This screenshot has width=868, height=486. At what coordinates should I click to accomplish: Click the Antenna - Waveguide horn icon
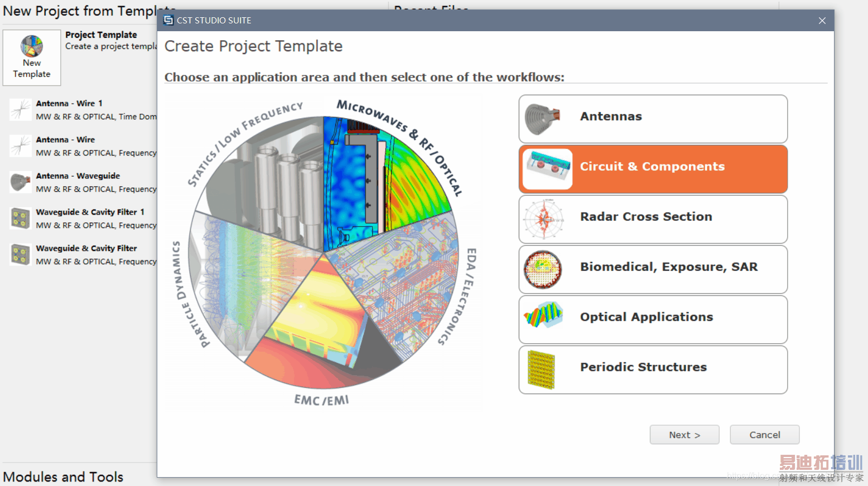click(21, 182)
